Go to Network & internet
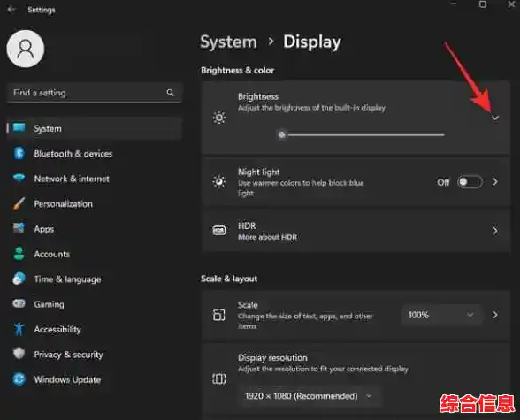Viewport: 520px width, 420px height. pos(95,179)
